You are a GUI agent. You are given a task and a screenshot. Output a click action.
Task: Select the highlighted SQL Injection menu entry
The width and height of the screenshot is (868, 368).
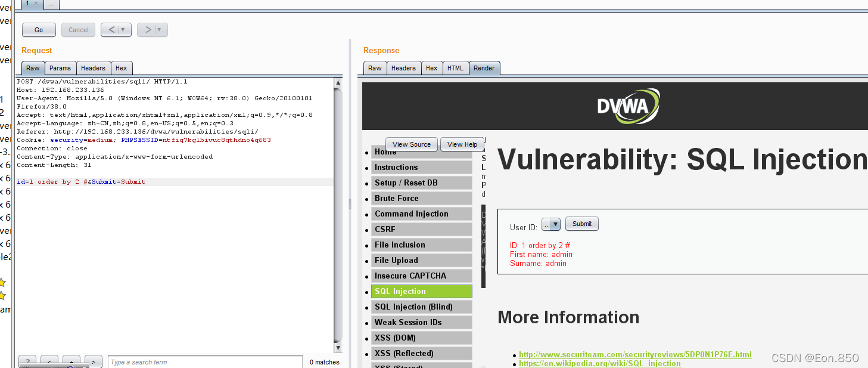tap(421, 291)
